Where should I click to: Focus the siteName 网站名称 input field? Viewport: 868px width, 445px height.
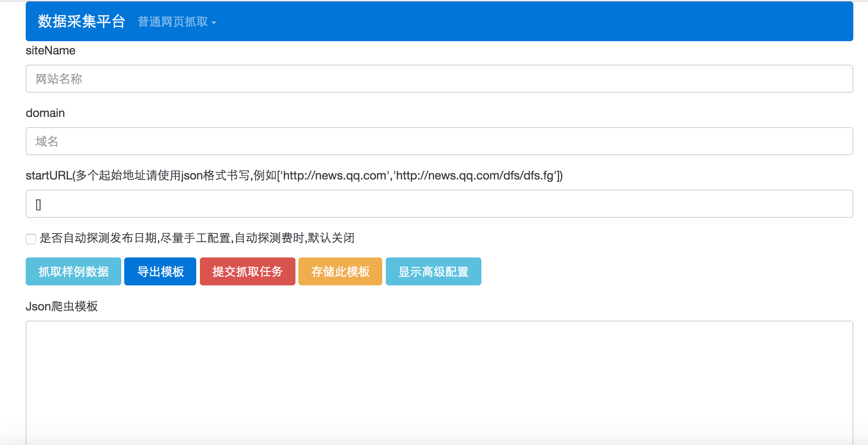(439, 79)
